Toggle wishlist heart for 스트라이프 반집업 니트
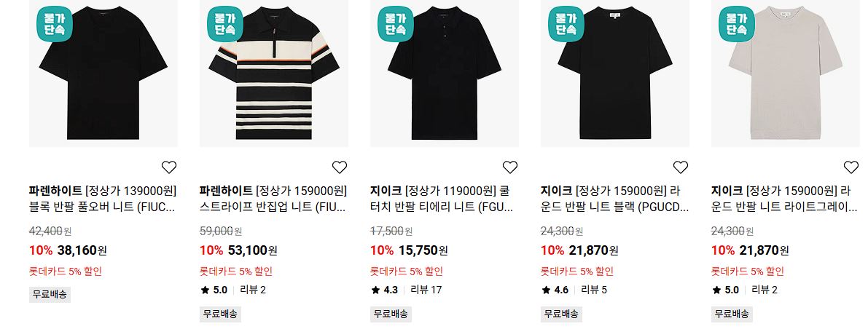This screenshot has width=868, height=329. coord(340,167)
